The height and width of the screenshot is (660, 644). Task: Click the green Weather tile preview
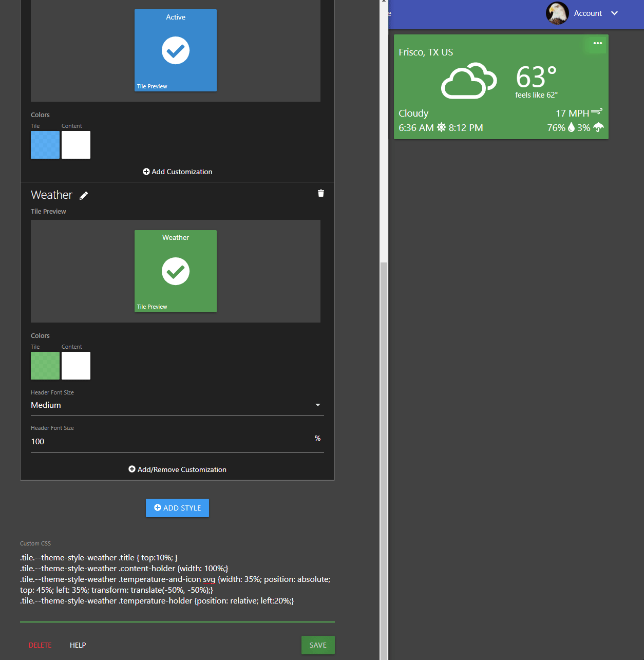click(176, 271)
